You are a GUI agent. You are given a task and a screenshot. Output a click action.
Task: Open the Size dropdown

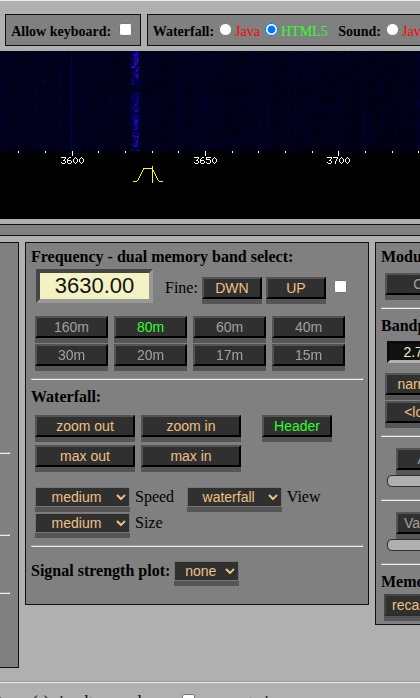pos(83,523)
